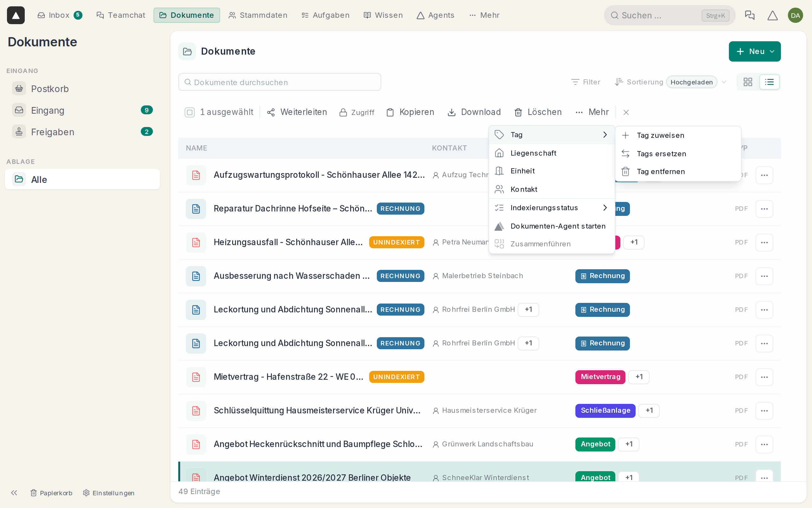
Task: Collapse the sidebar with double chevron
Action: [x=14, y=493]
